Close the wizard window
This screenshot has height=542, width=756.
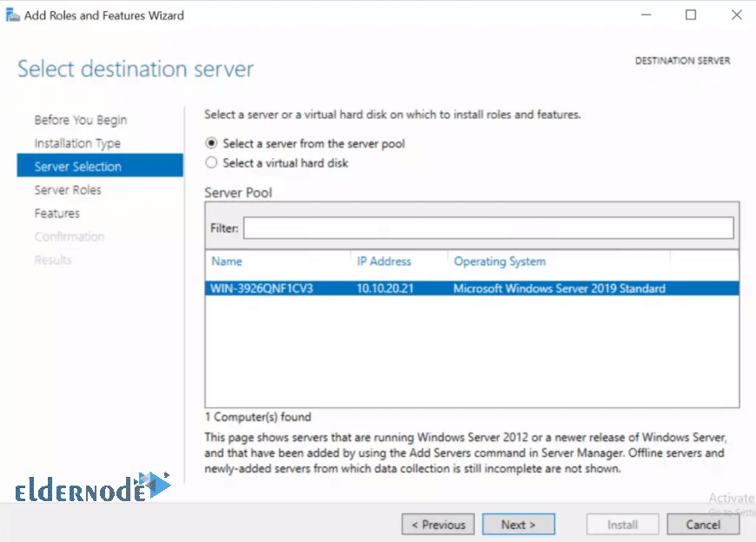[x=736, y=15]
